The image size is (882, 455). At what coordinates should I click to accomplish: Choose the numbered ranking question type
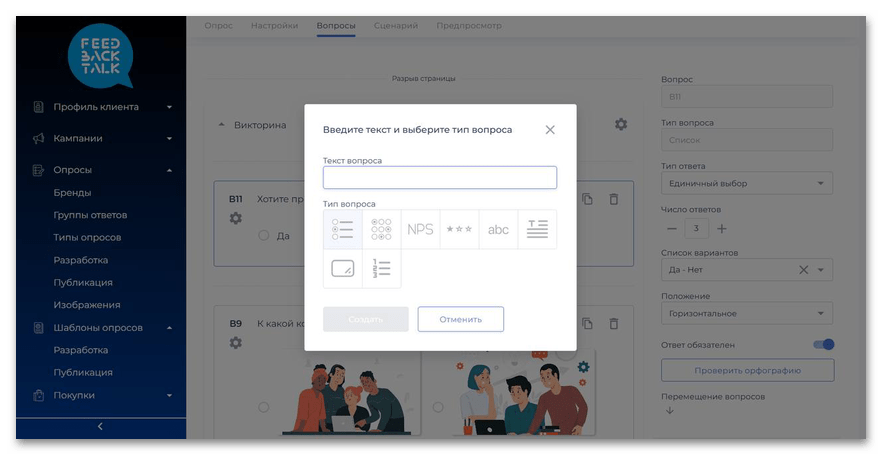tap(381, 268)
